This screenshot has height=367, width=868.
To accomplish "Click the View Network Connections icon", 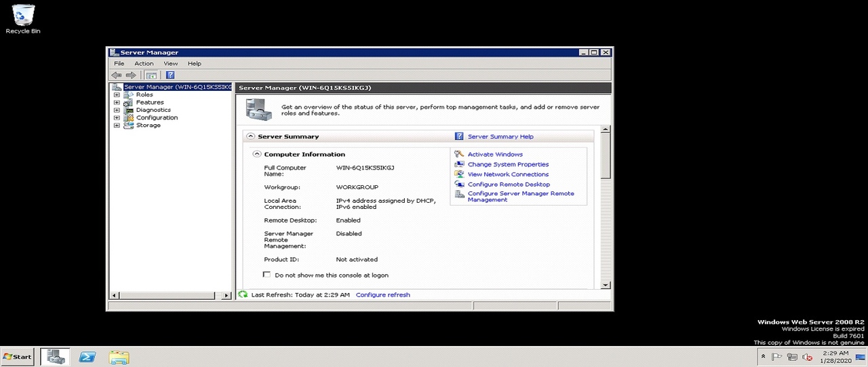I will [x=459, y=174].
